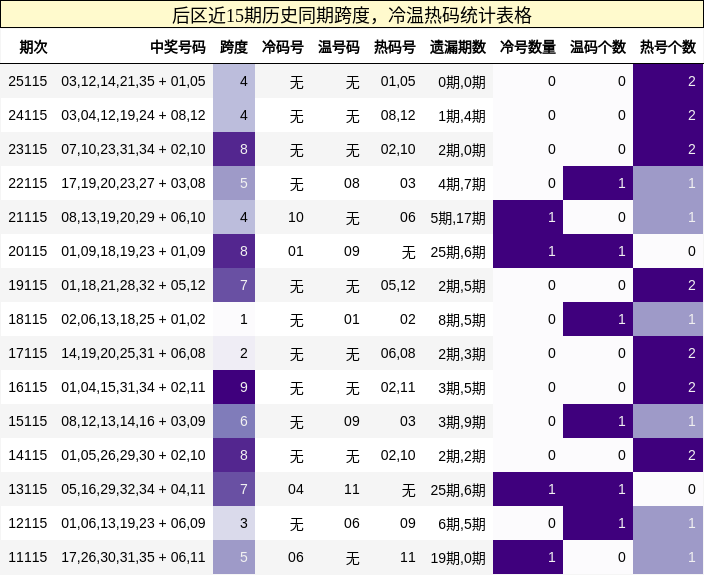
Task: Click period number 17115
Action: [x=28, y=353]
